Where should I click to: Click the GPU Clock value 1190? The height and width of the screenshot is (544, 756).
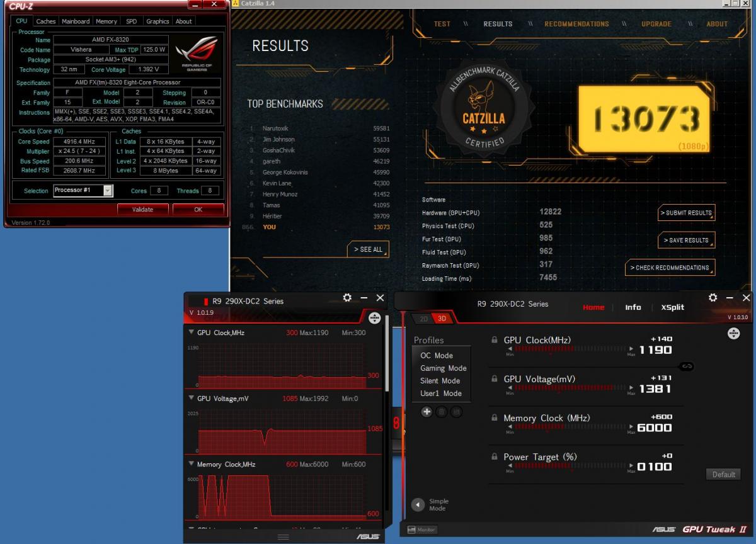(655, 350)
